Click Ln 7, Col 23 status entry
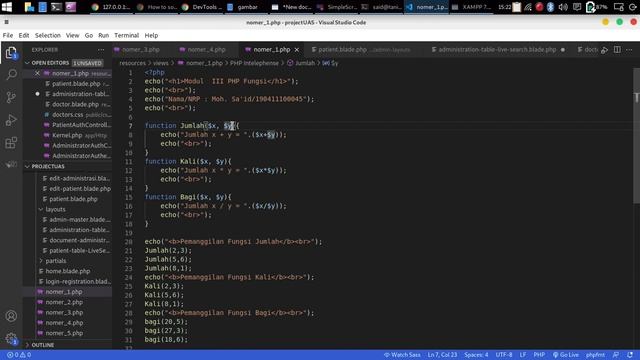 click(x=442, y=355)
